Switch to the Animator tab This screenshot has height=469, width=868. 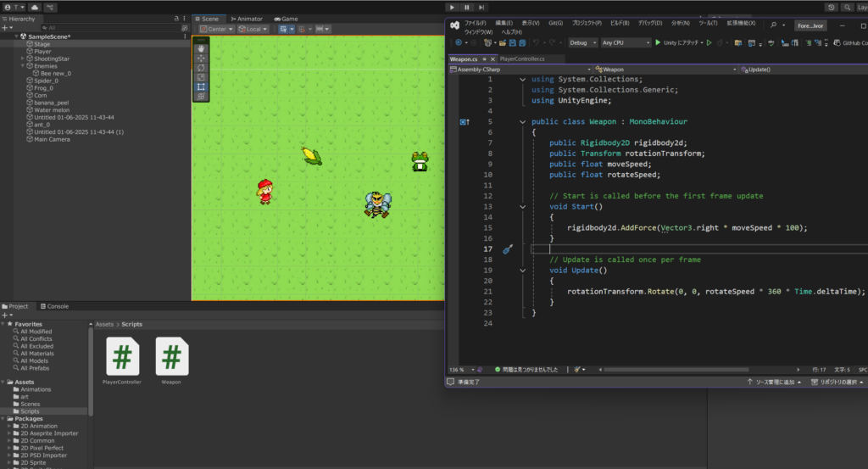[x=247, y=19]
